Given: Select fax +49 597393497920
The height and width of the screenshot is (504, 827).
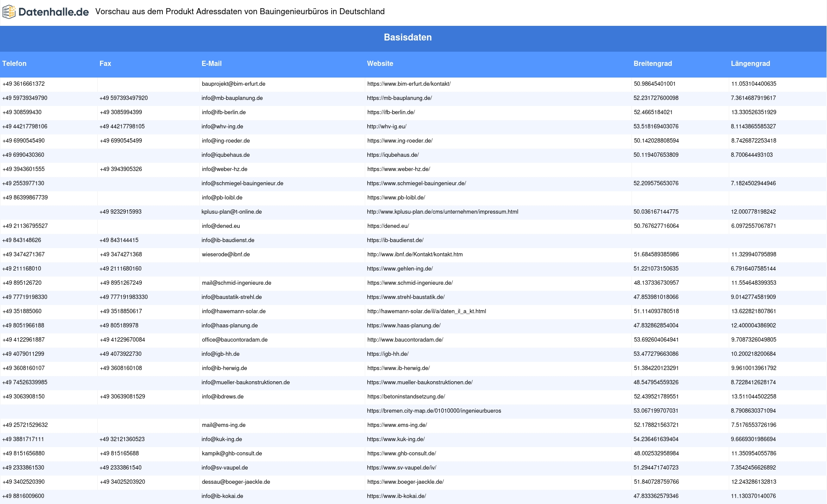Looking at the screenshot, I should tap(124, 98).
